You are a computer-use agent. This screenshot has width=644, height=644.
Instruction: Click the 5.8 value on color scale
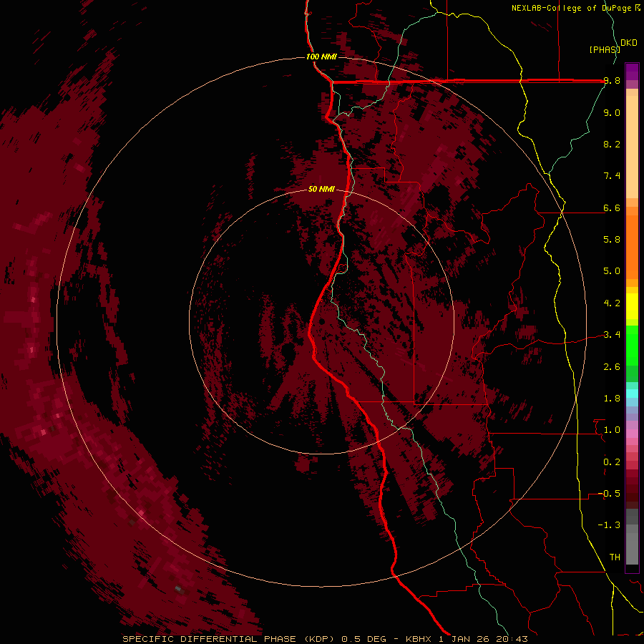pos(612,240)
